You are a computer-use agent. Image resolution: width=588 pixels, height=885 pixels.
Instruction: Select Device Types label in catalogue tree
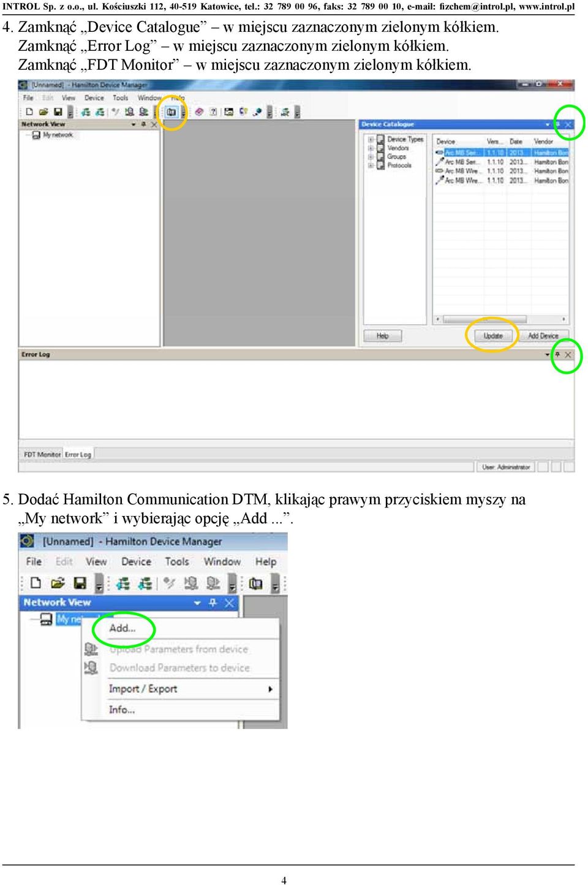pyautogui.click(x=405, y=140)
